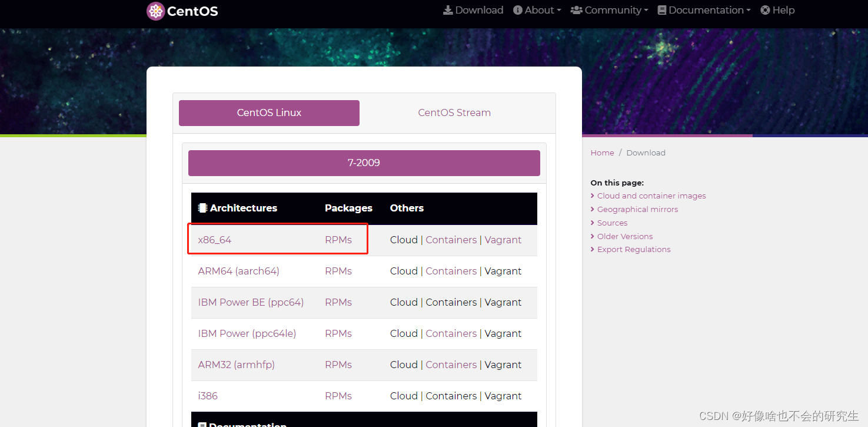Screen dimensions: 868x427
Task: Click the Others column header
Action: tap(407, 208)
